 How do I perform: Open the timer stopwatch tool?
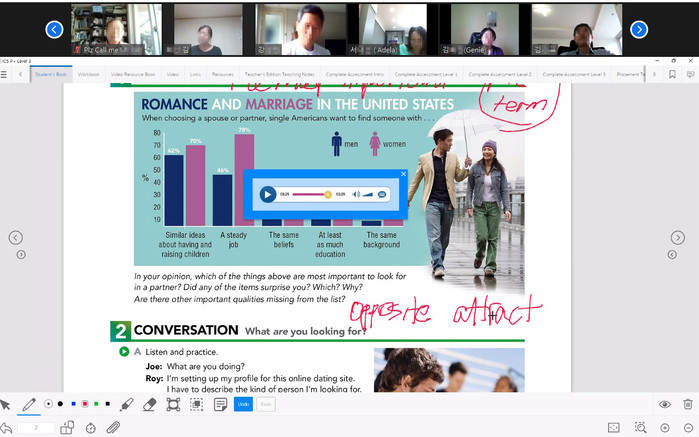91,427
